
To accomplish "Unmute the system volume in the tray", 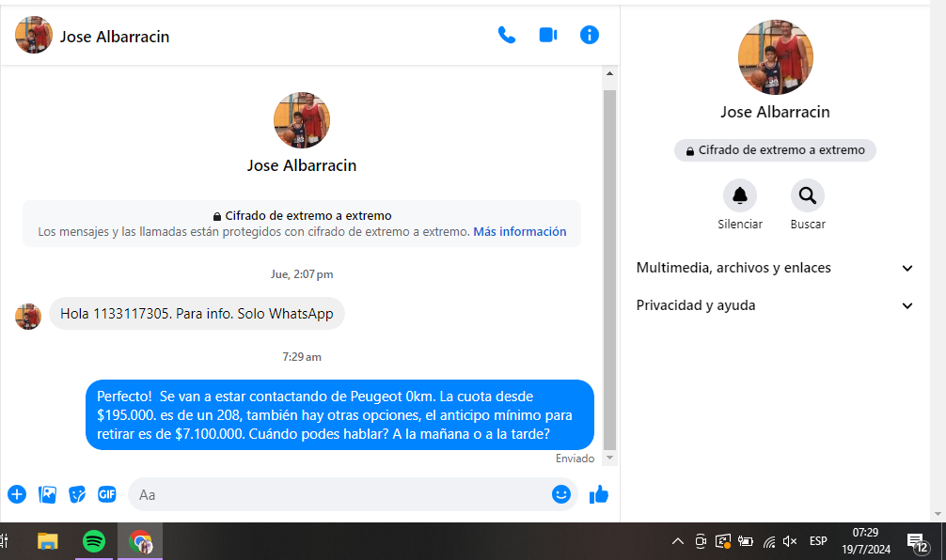I will tap(790, 541).
